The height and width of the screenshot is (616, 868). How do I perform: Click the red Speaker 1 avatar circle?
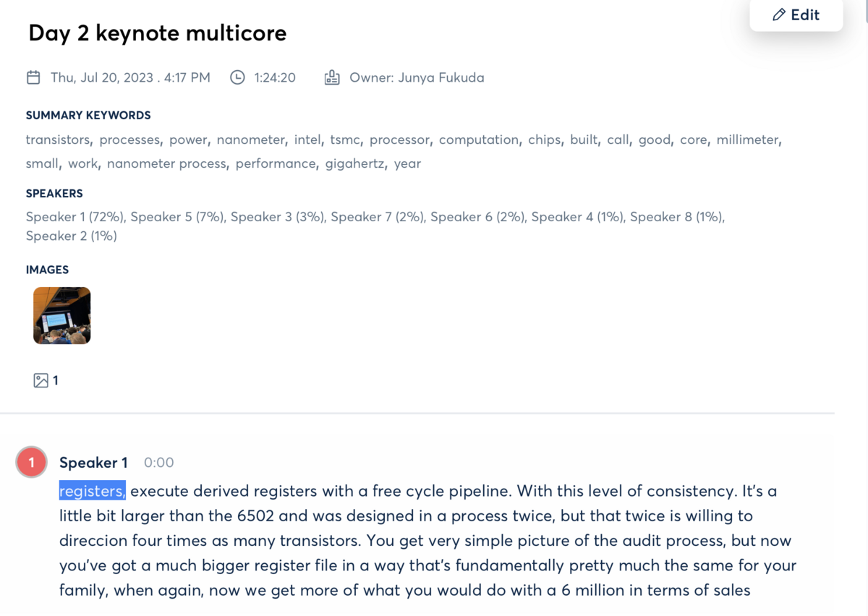click(x=31, y=463)
